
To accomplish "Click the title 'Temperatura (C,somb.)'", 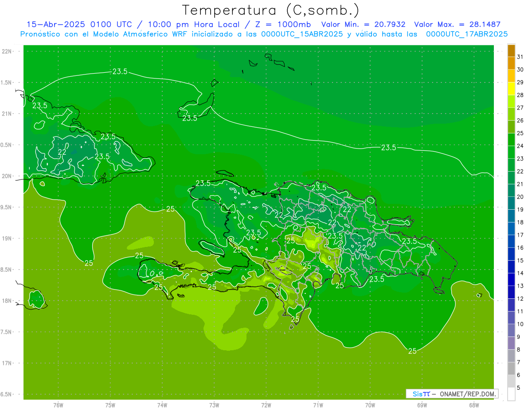I will 270,10.
